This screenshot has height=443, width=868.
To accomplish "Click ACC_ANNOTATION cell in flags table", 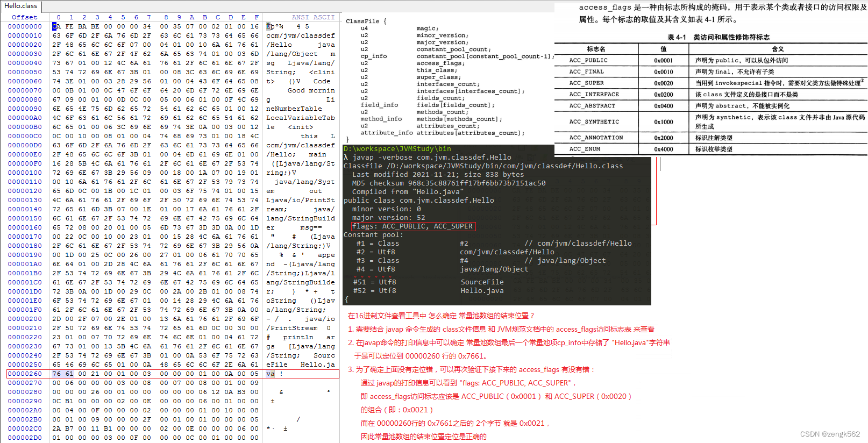I will (x=596, y=138).
